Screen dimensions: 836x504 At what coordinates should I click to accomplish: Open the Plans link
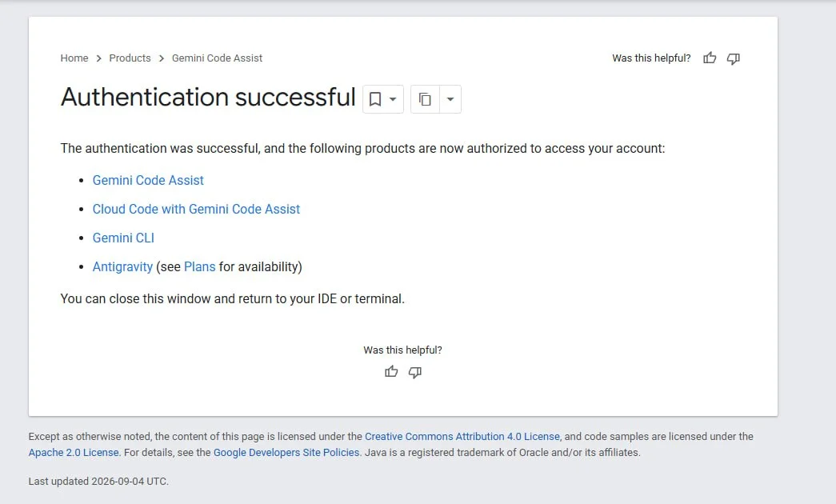pos(199,266)
